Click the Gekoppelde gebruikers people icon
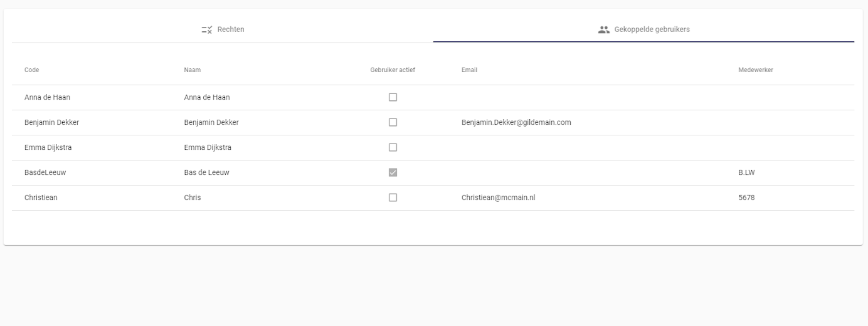The height and width of the screenshot is (326, 868). coord(603,29)
